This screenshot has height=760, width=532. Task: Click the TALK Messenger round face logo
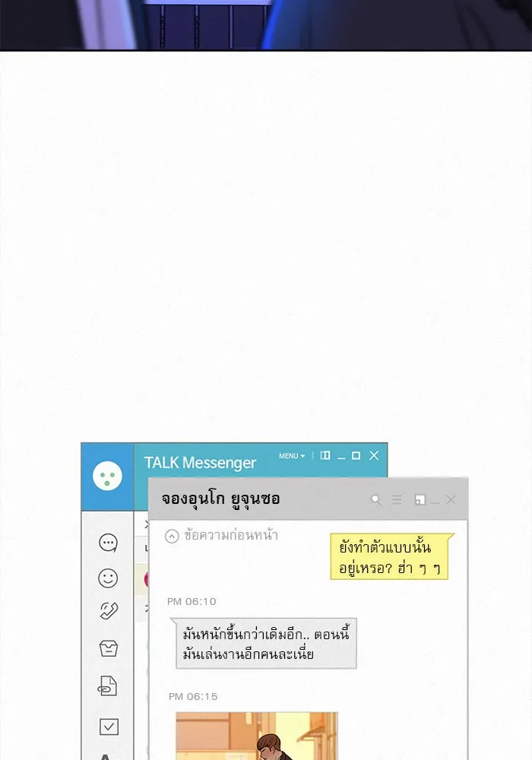(x=108, y=476)
